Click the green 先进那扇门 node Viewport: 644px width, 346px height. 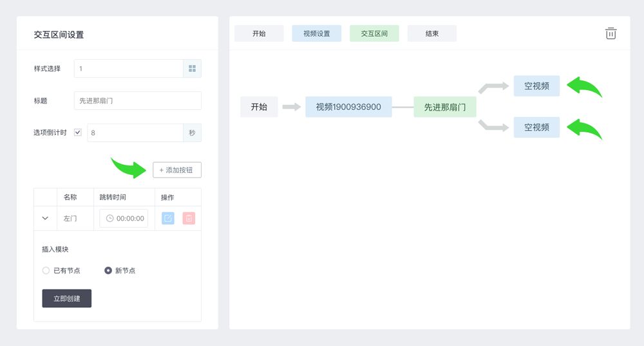445,107
